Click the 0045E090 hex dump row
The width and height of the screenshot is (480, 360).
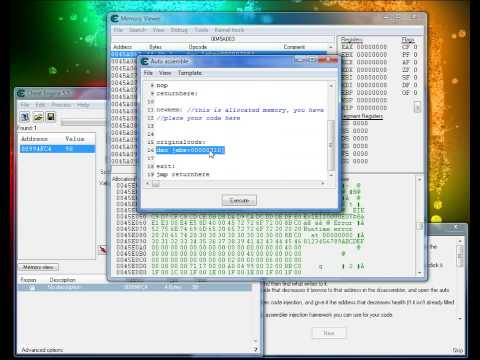(x=240, y=241)
